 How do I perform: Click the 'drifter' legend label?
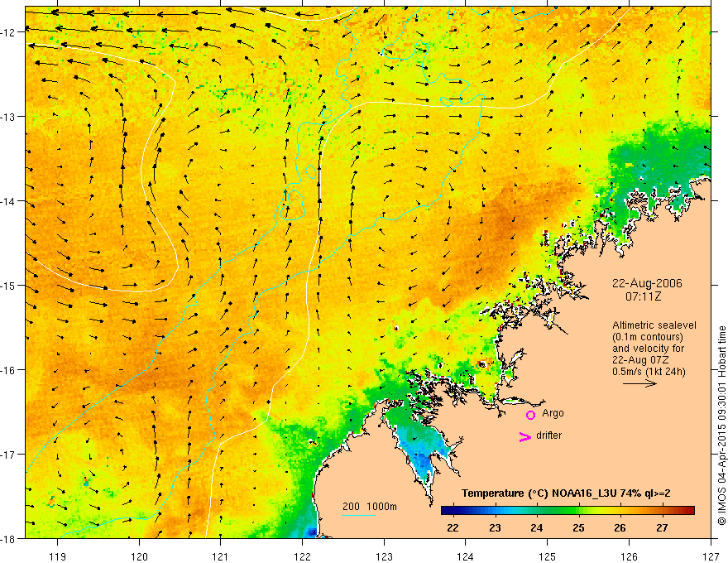pyautogui.click(x=548, y=435)
